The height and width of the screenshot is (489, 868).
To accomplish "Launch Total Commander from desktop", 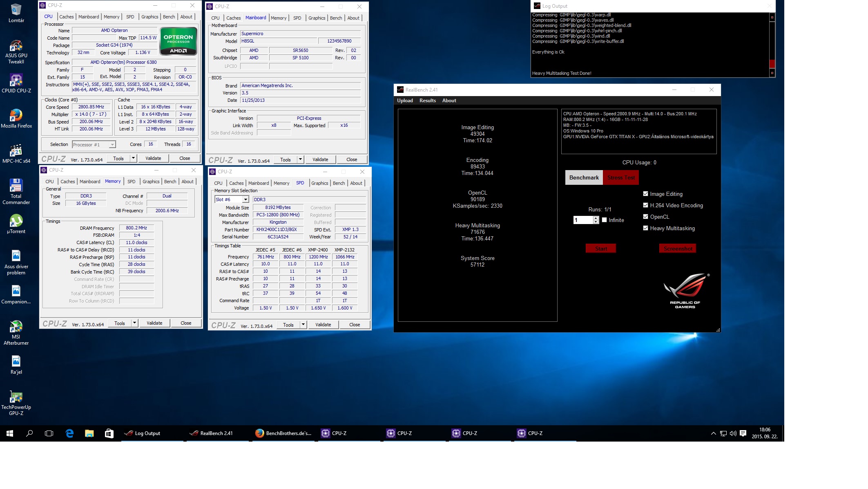I will (x=16, y=192).
